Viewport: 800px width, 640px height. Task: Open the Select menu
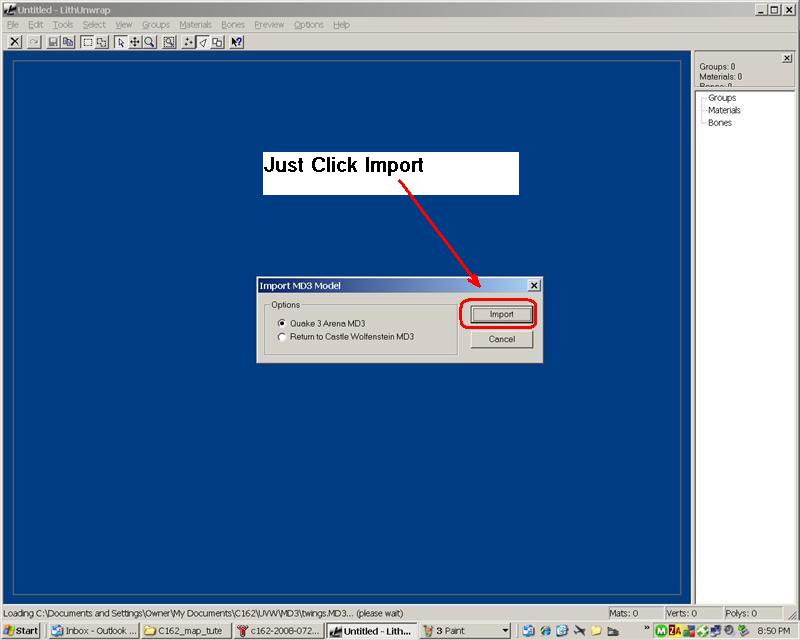click(x=94, y=24)
